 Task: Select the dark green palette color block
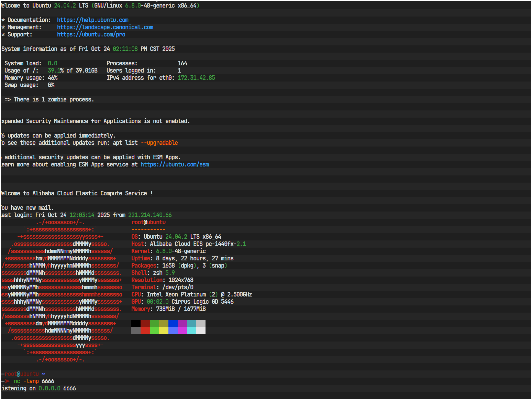[x=154, y=323]
